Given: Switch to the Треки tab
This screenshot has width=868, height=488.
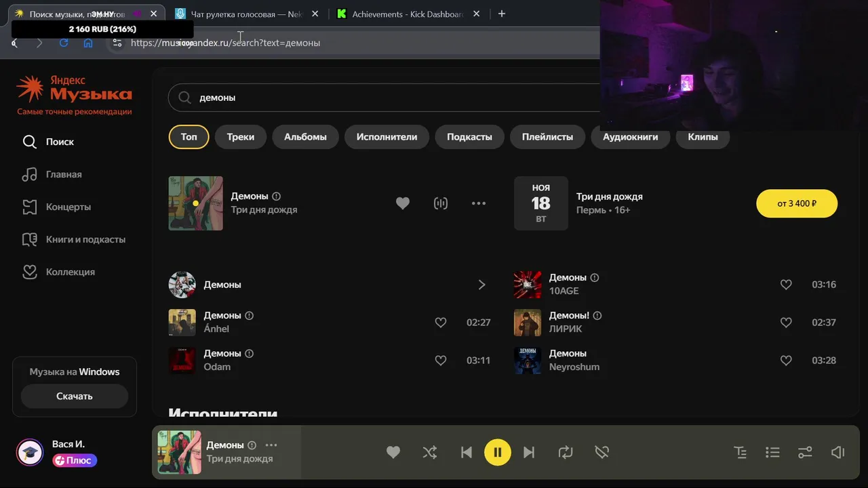Looking at the screenshot, I should (241, 137).
